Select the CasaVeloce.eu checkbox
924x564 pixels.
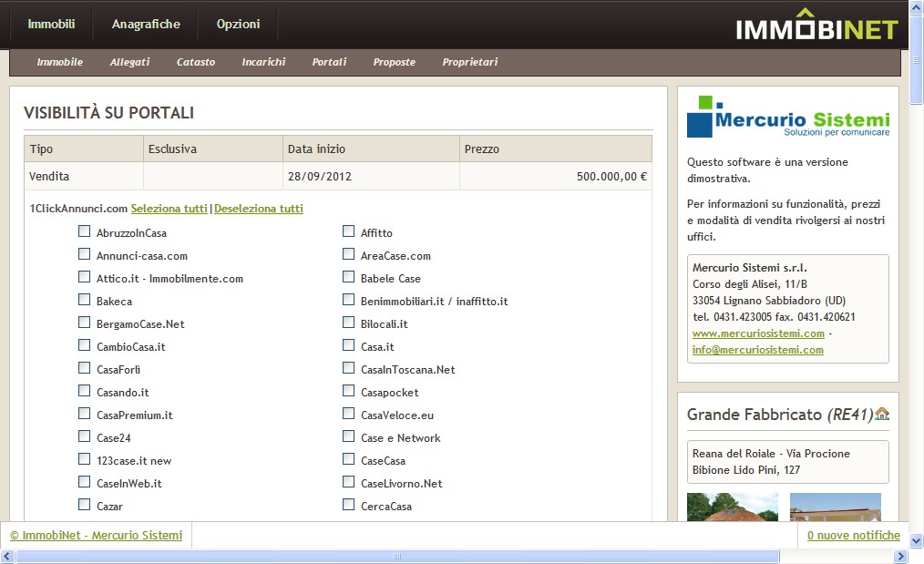(x=348, y=415)
